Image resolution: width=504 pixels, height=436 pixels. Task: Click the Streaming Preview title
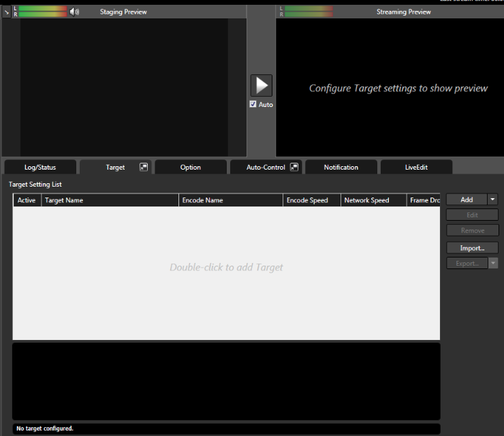tap(403, 12)
